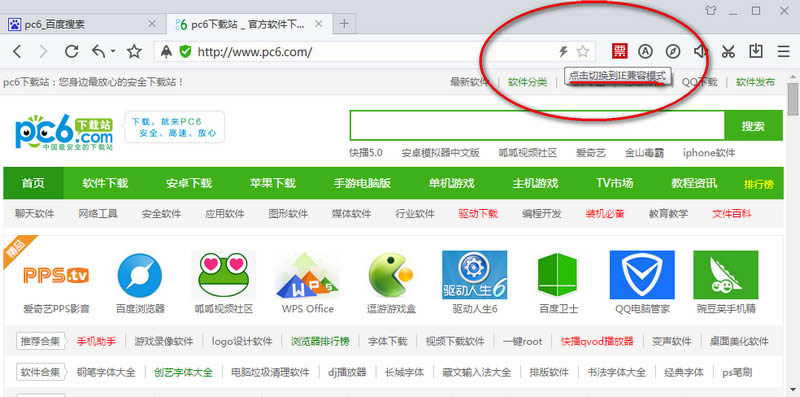
Task: Click the 驱动下载 red link
Action: coord(478,214)
